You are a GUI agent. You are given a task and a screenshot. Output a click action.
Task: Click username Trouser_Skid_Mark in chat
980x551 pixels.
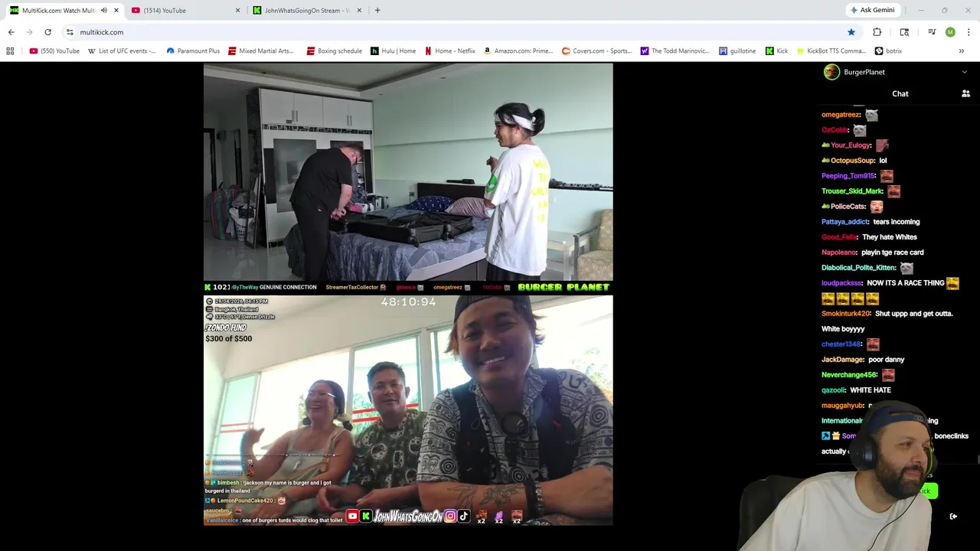pyautogui.click(x=852, y=191)
